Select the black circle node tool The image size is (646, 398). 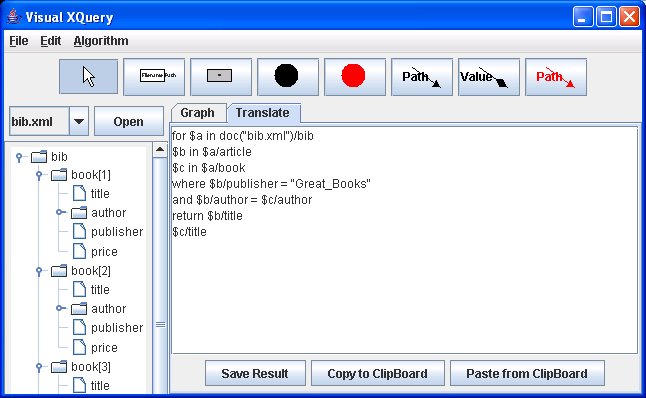288,77
